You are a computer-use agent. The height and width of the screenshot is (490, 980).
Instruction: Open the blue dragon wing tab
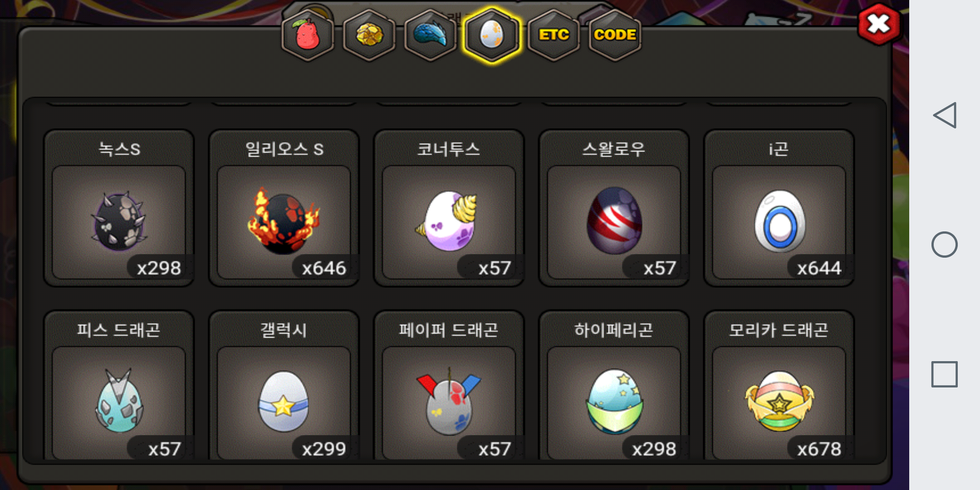coord(431,35)
